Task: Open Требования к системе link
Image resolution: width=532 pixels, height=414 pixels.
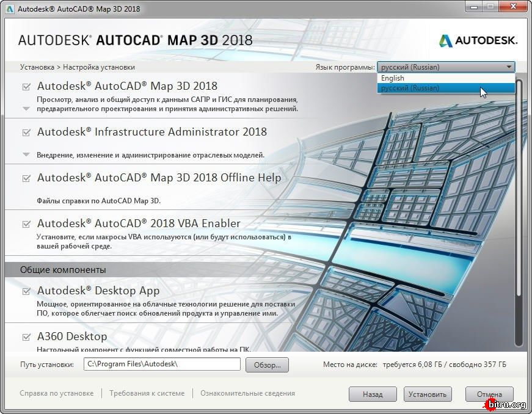Action: (147, 393)
